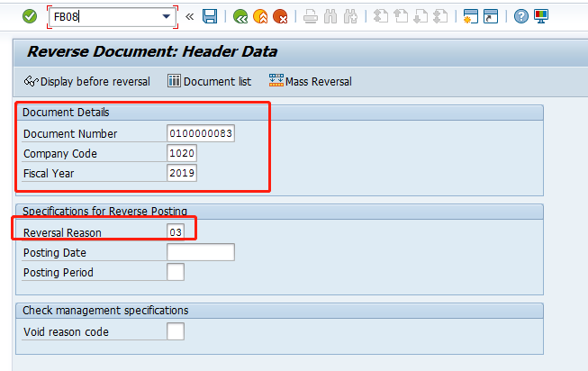Click the Void reason code label

pyautogui.click(x=66, y=332)
